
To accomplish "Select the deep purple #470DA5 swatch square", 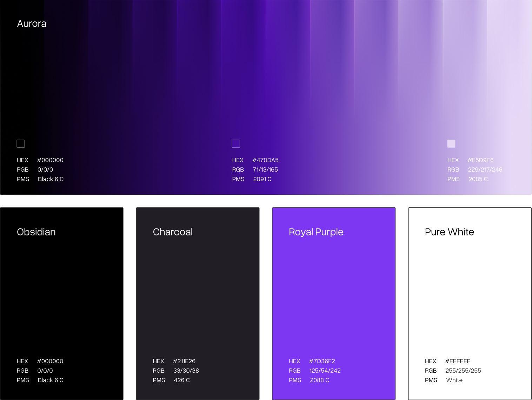I will coord(236,144).
